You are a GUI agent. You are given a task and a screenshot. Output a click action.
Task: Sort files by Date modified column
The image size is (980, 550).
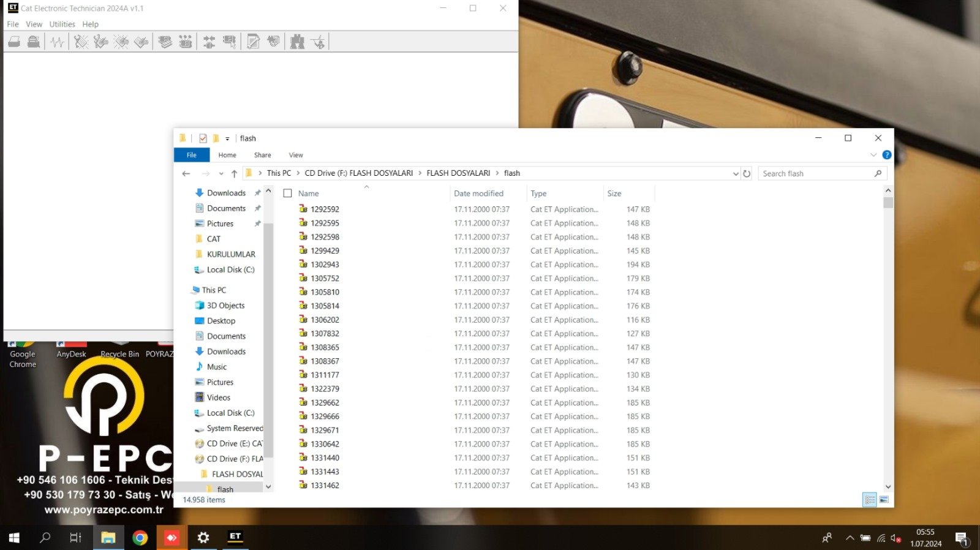[478, 194]
